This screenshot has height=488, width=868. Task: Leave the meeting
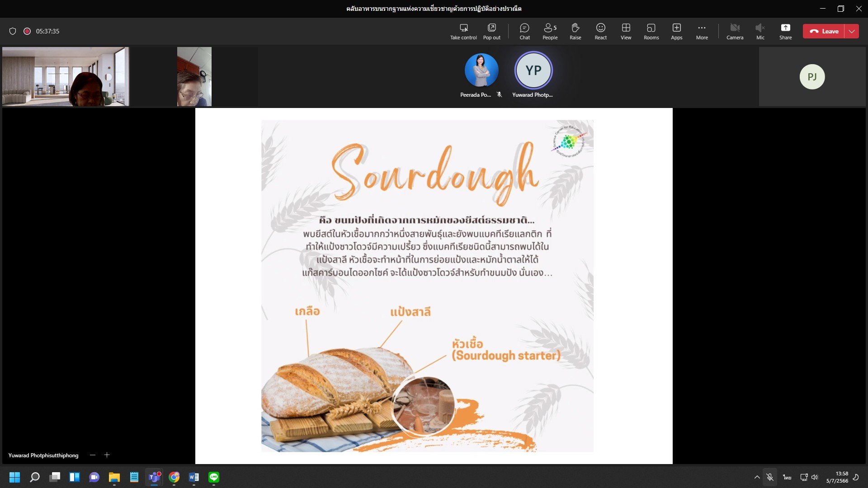[x=824, y=31]
